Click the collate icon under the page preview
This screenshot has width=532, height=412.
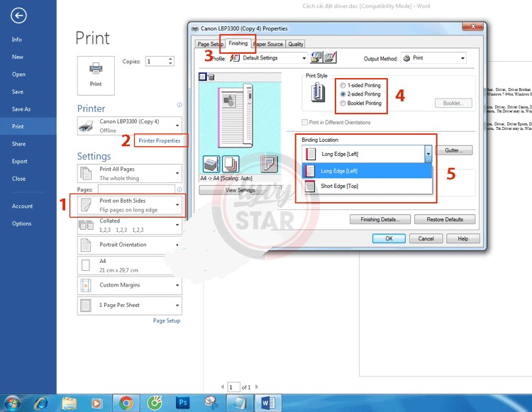click(x=211, y=164)
